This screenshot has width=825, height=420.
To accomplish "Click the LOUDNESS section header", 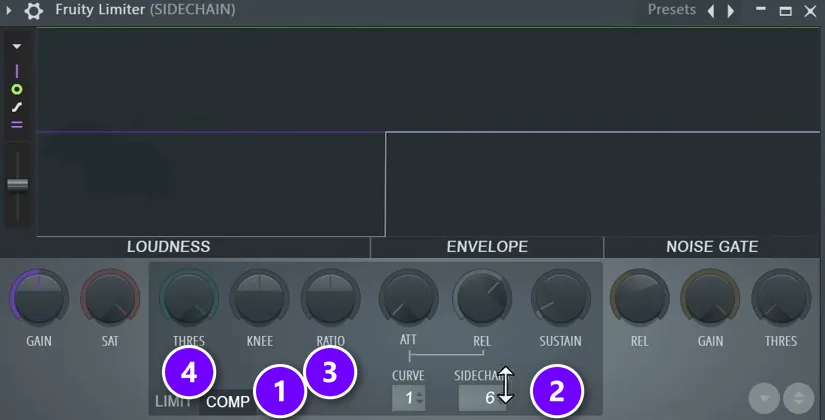I will coord(168,247).
